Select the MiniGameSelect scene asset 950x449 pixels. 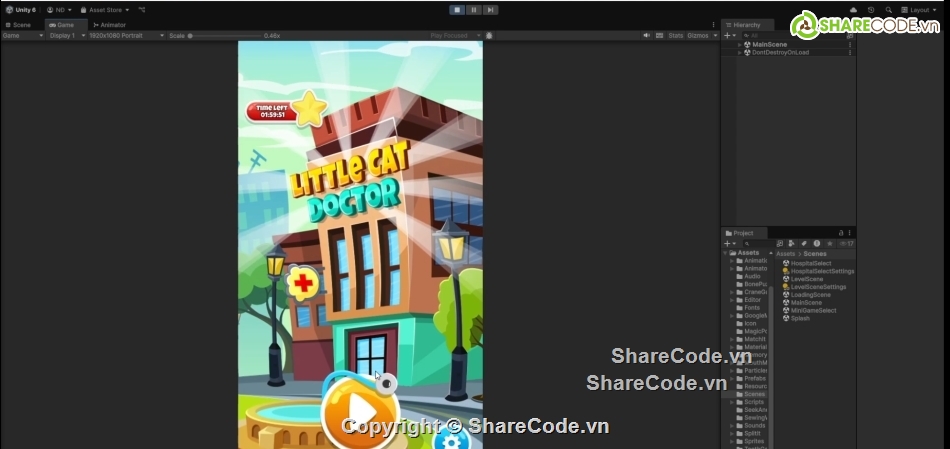pyautogui.click(x=809, y=311)
